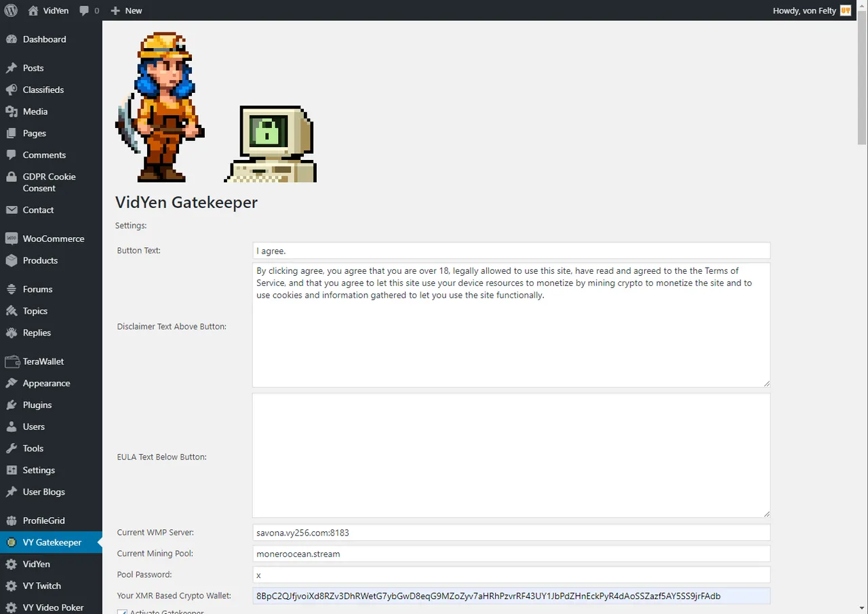Click the scrollbar down arrow
The width and height of the screenshot is (868, 614).
click(862, 607)
